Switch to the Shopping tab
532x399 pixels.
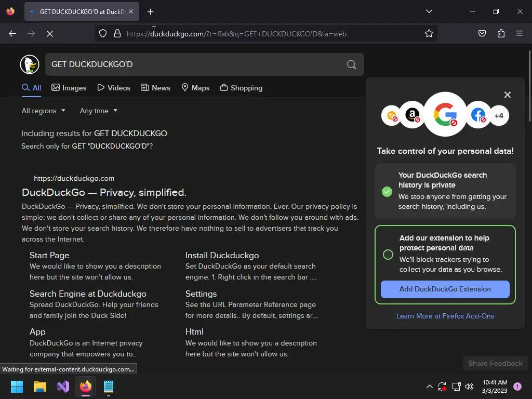point(241,88)
